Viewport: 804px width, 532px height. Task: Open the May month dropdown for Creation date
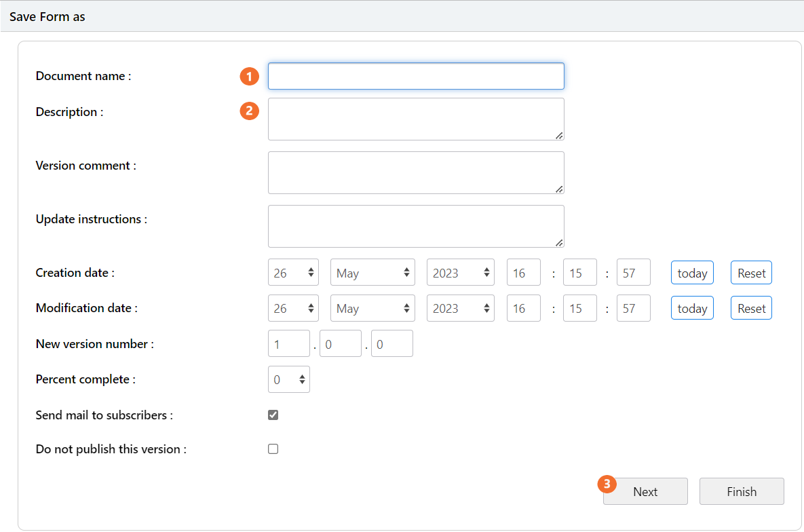tap(372, 272)
